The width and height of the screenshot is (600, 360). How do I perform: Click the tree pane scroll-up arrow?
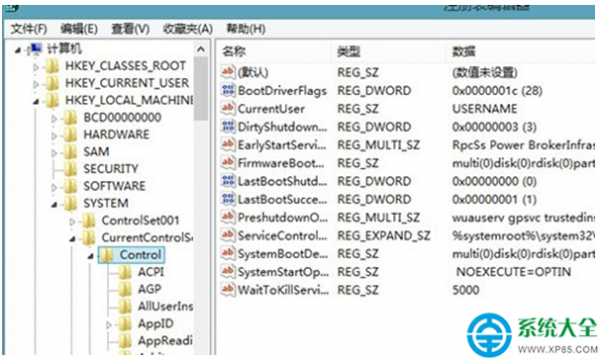[201, 49]
